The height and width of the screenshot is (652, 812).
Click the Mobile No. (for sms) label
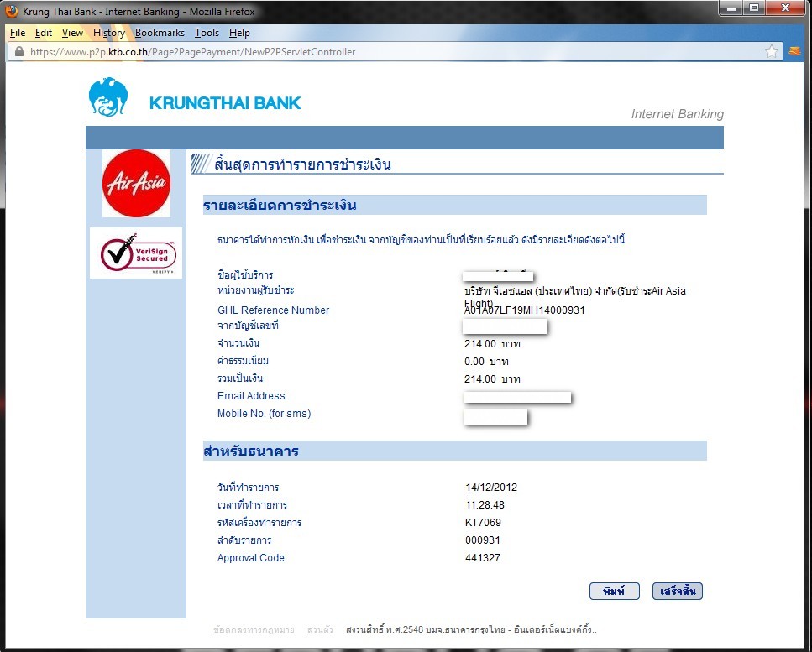(x=265, y=414)
